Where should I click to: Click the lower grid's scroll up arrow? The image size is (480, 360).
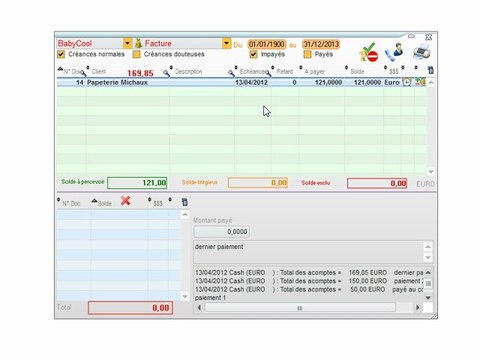[185, 214]
